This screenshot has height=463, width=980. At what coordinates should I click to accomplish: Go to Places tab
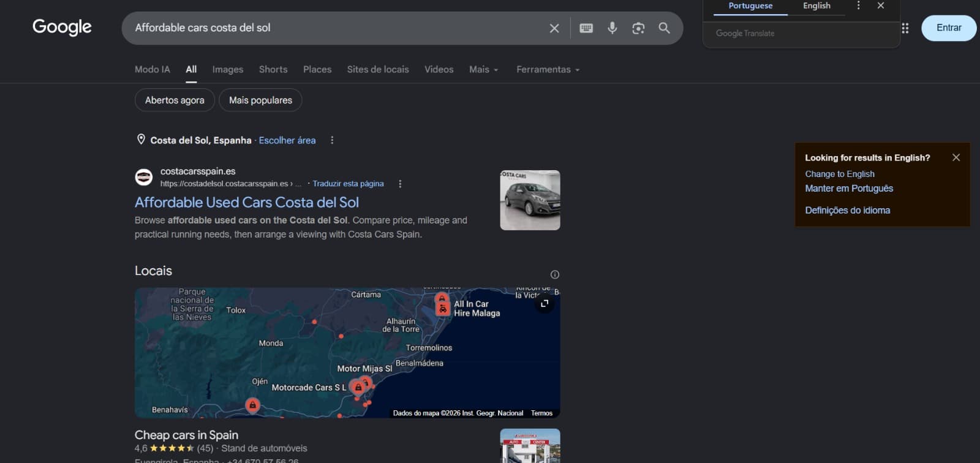click(x=317, y=70)
